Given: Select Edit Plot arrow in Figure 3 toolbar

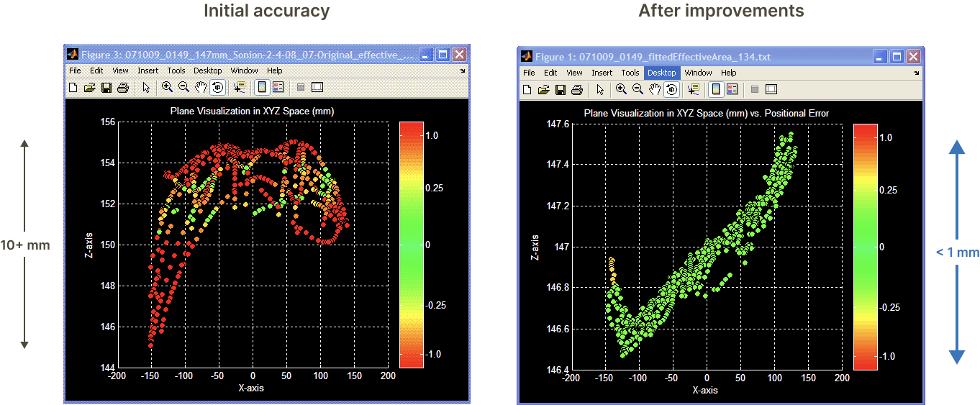Looking at the screenshot, I should click(x=146, y=87).
